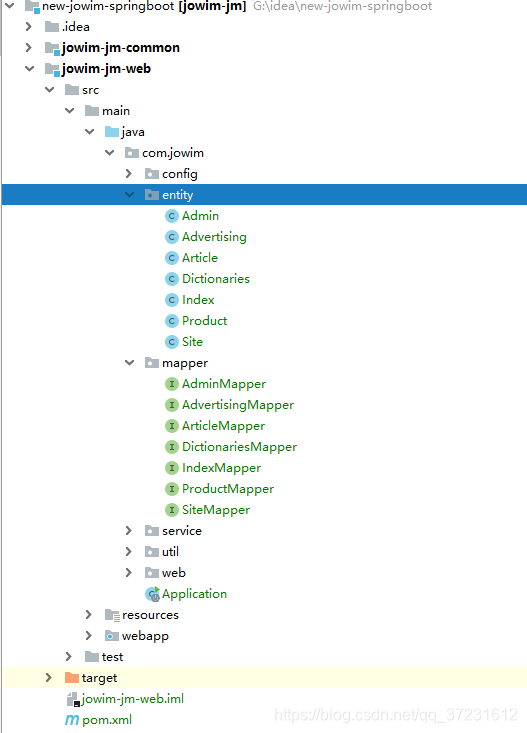Image resolution: width=527 pixels, height=733 pixels.
Task: Expand the web package arrow
Action: click(129, 573)
